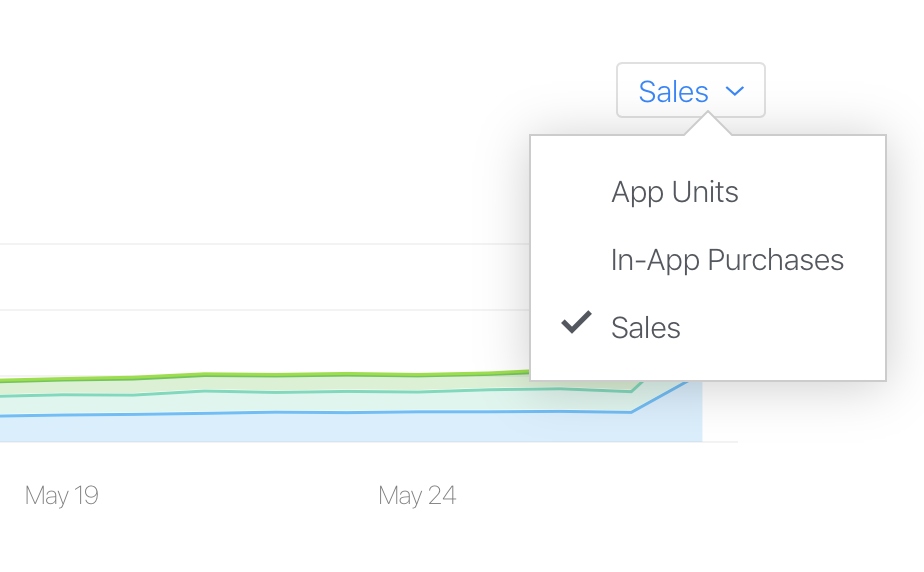The width and height of the screenshot is (924, 572).
Task: Click the checkmark icon next to Sales
Action: [576, 323]
